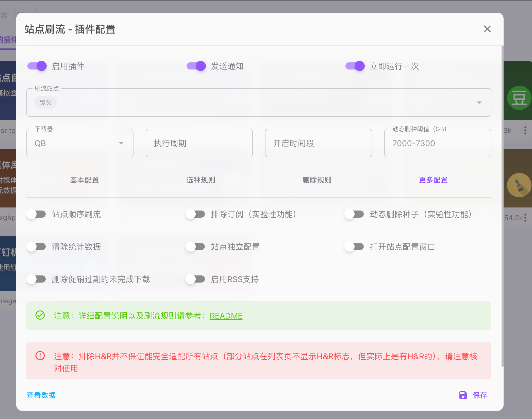Open the README link
Screen dimensions: 532x419
coord(226,316)
